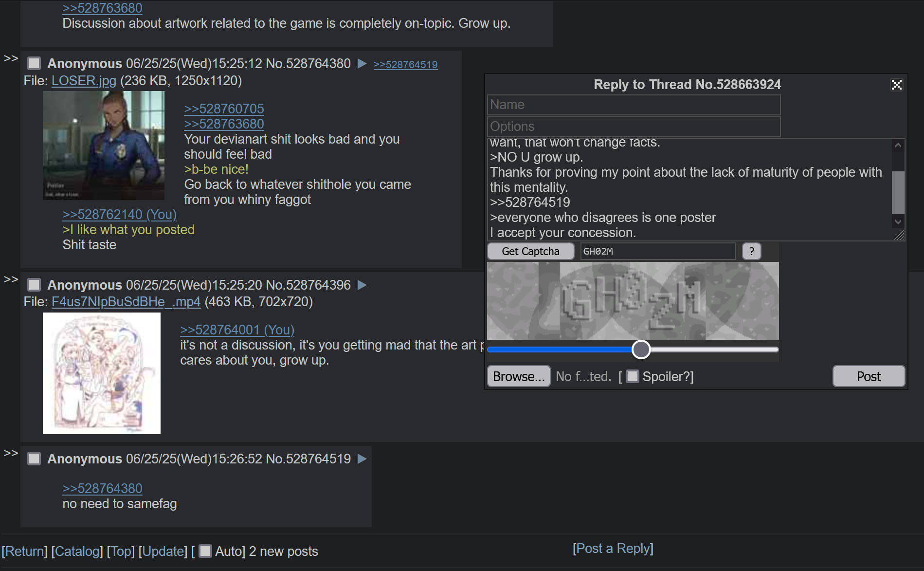The height and width of the screenshot is (571, 924).
Task: Click the '2 new posts' status text
Action: point(283,551)
